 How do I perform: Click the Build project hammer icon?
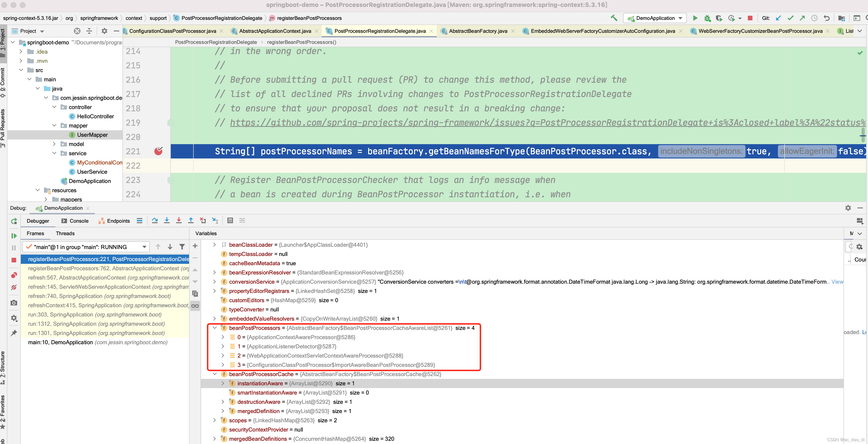point(614,18)
